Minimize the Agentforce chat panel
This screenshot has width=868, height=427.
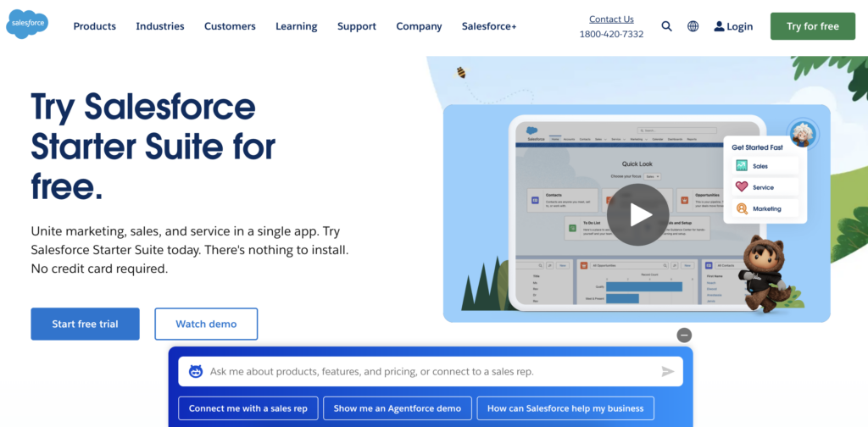(684, 335)
